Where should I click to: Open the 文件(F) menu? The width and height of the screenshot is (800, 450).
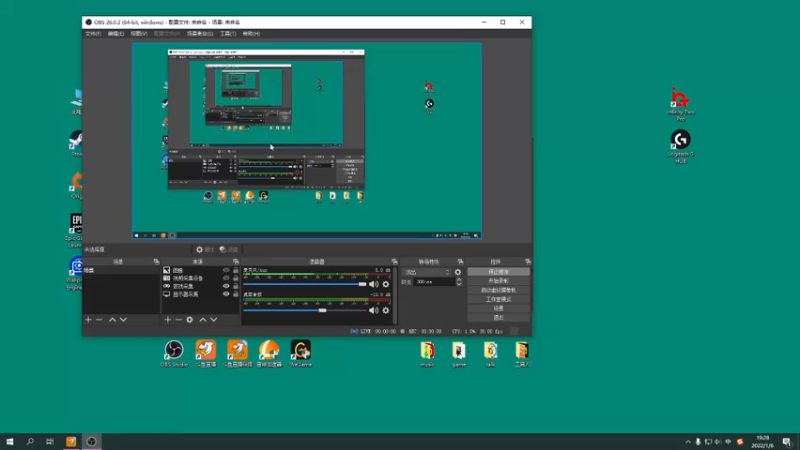point(93,34)
